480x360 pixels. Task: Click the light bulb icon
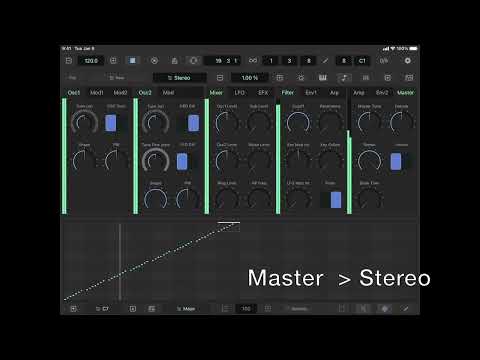(x=301, y=78)
